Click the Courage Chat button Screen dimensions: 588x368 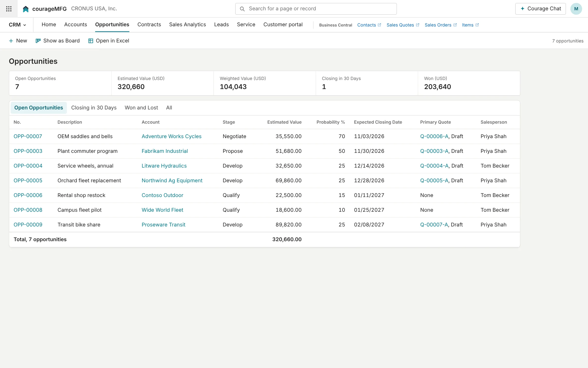[x=540, y=9]
